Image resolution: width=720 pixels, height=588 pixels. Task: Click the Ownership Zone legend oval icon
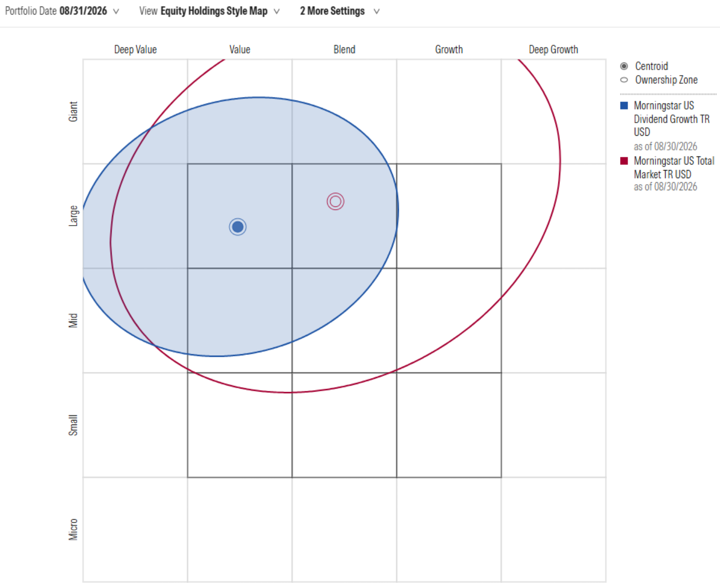click(624, 80)
